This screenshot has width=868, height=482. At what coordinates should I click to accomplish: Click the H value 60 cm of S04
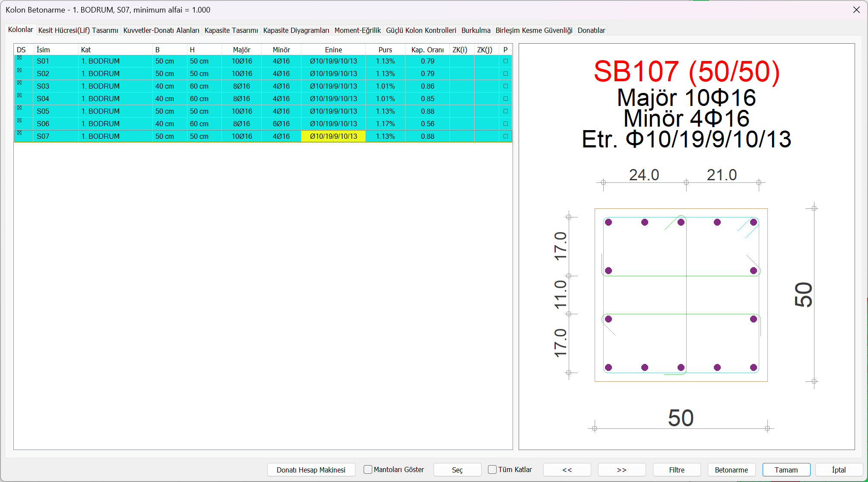pos(204,99)
